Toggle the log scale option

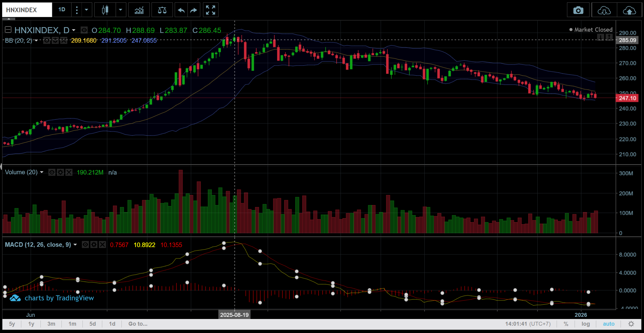coord(586,324)
